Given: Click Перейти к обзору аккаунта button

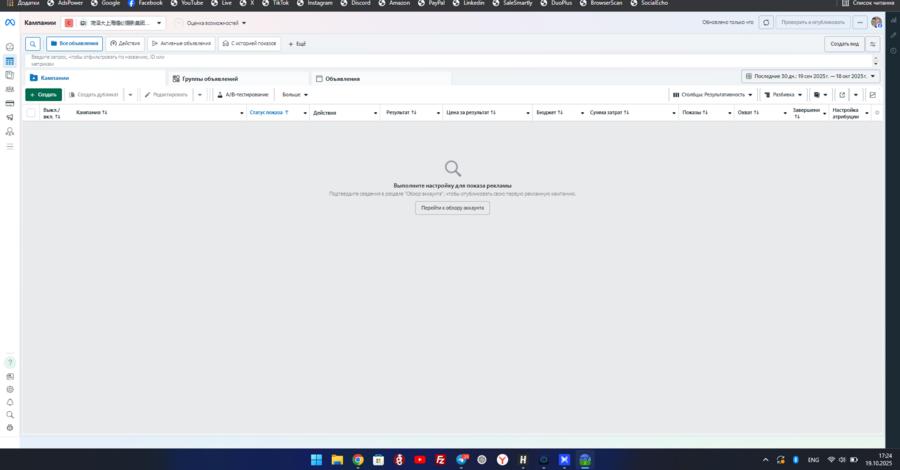Looking at the screenshot, I should pos(452,208).
